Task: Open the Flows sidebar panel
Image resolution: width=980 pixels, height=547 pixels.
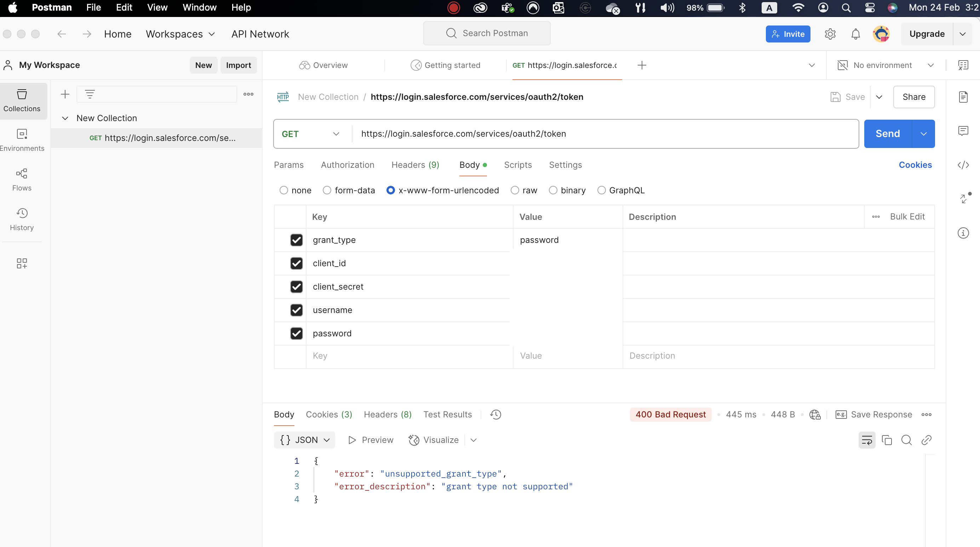Action: tap(22, 179)
